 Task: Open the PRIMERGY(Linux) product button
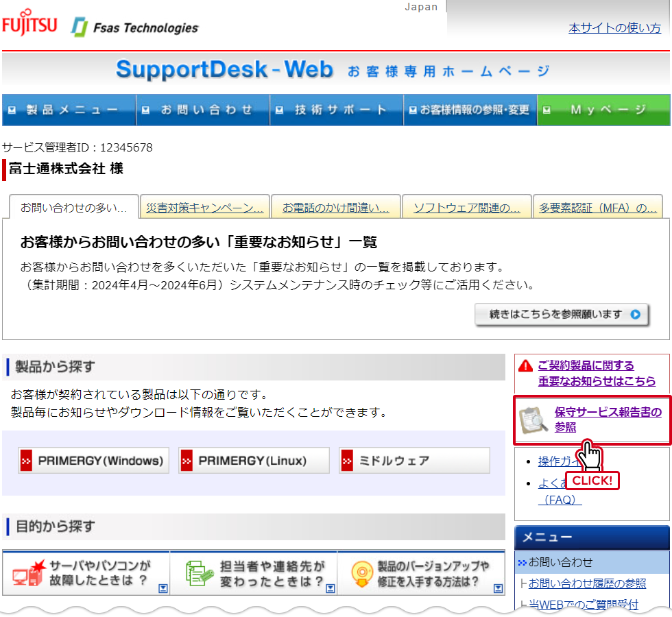pyautogui.click(x=254, y=461)
